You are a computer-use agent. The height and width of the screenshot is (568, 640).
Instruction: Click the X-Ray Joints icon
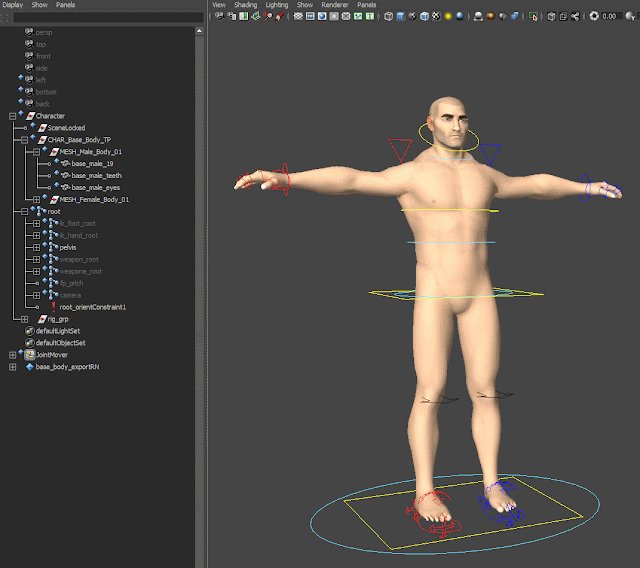pos(575,16)
